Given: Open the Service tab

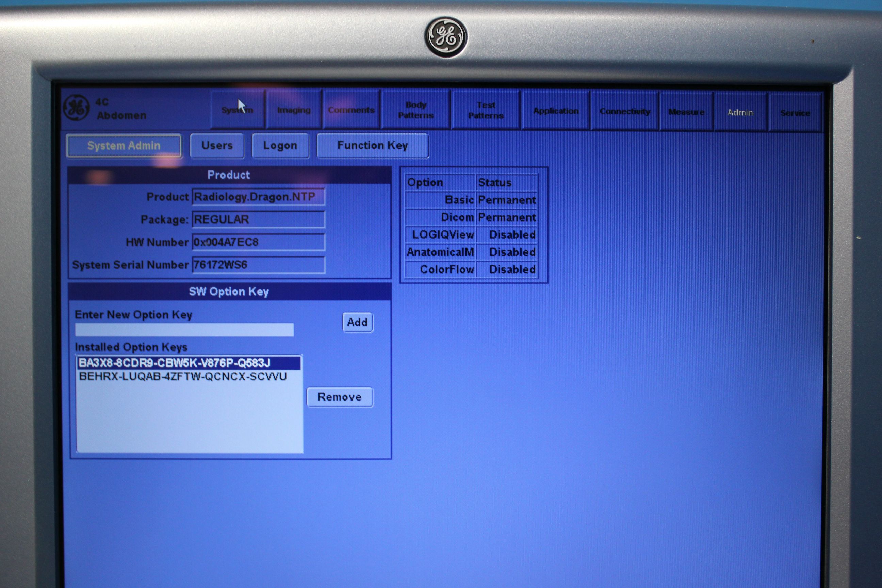Looking at the screenshot, I should (795, 113).
